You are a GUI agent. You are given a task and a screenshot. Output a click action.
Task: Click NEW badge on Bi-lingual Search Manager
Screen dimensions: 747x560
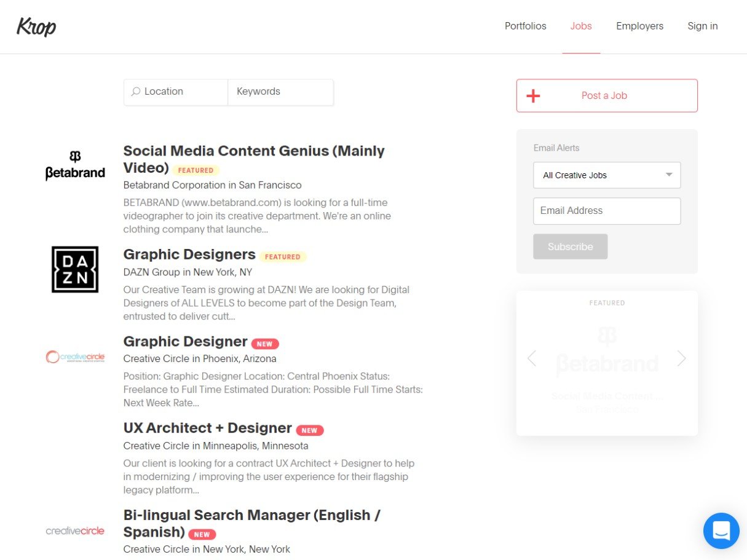[202, 534]
